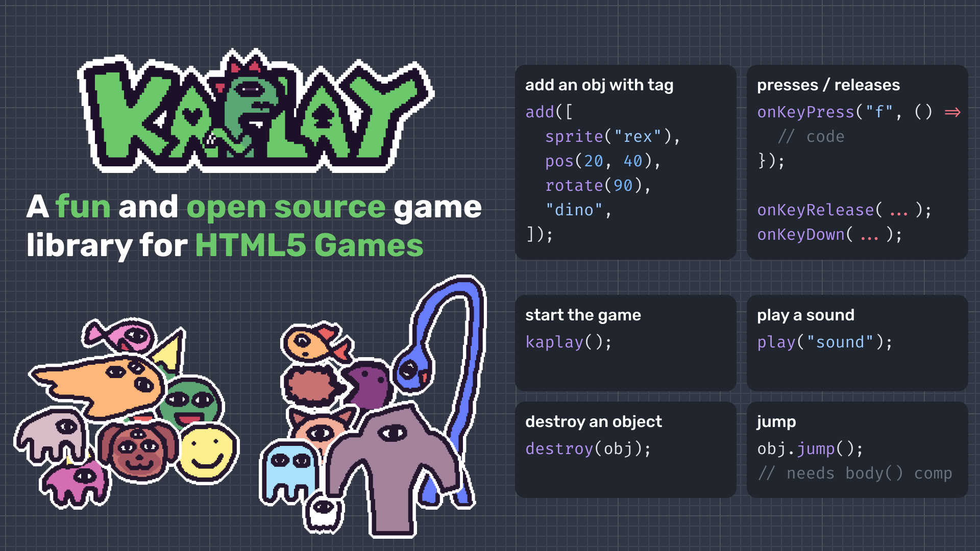Click the "dino" tag string
The width and height of the screenshot is (980, 551).
(x=574, y=210)
